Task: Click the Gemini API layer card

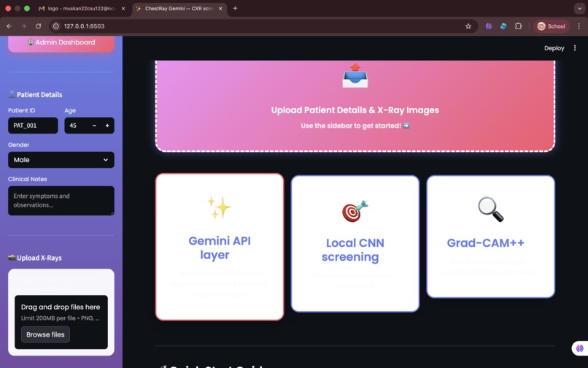Action: pos(220,247)
